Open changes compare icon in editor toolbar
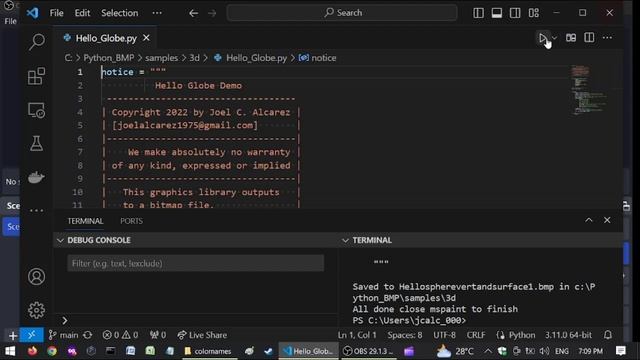This screenshot has height=360, width=640. pyautogui.click(x=571, y=38)
